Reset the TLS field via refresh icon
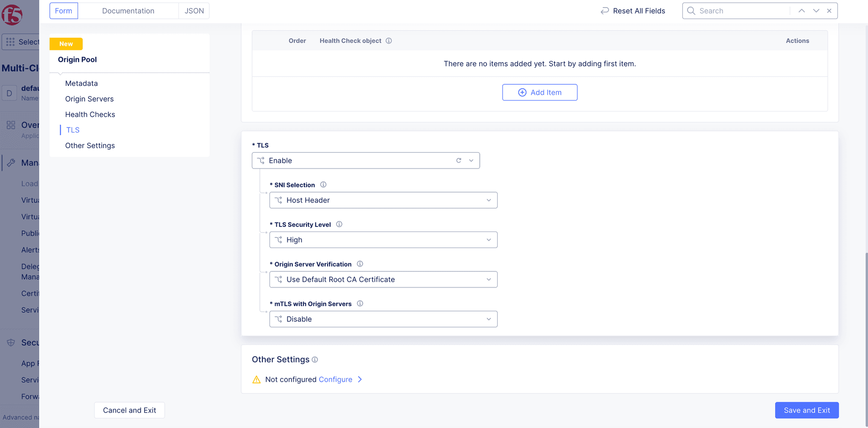The width and height of the screenshot is (868, 428). (x=459, y=160)
